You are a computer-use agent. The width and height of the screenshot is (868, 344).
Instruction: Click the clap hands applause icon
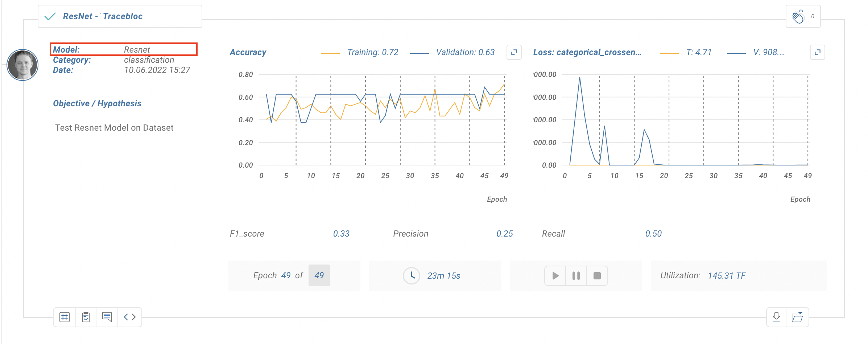(798, 17)
